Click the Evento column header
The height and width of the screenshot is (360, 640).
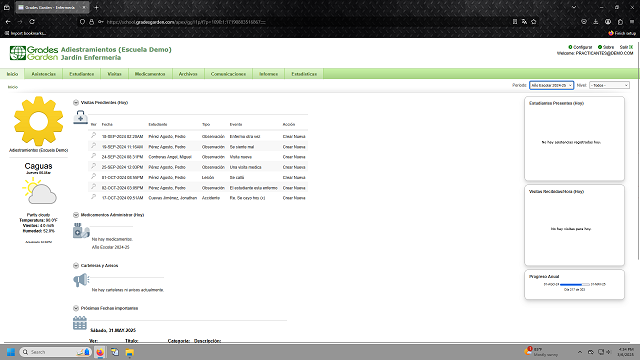(x=236, y=124)
